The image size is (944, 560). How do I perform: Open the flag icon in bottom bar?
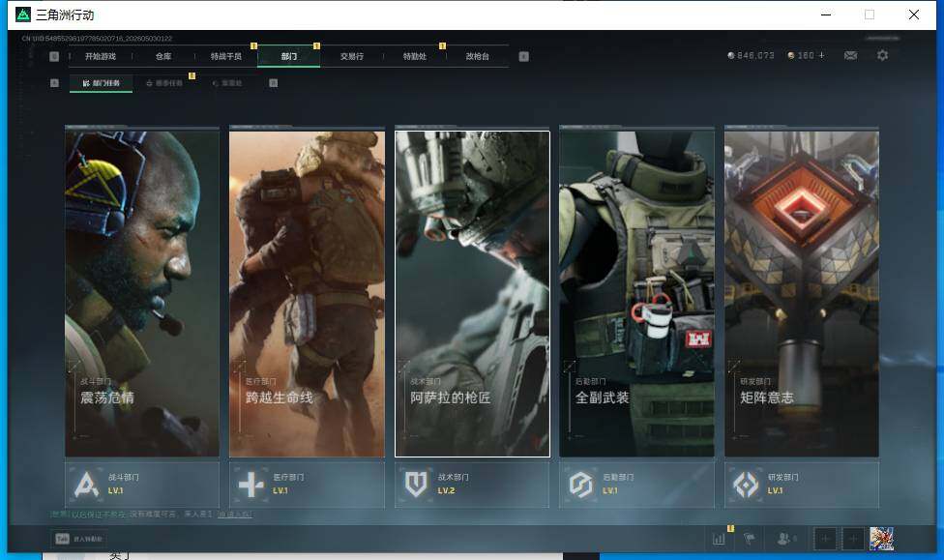[749, 539]
